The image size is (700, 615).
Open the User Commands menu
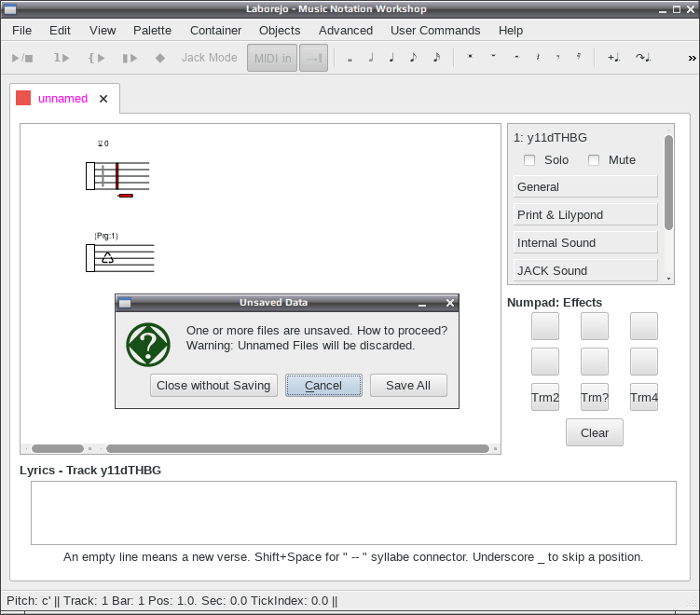click(435, 31)
